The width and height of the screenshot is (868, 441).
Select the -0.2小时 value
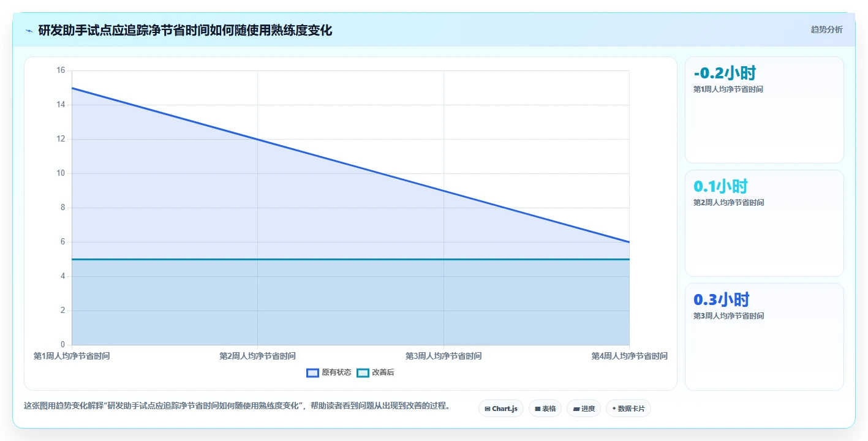(725, 73)
